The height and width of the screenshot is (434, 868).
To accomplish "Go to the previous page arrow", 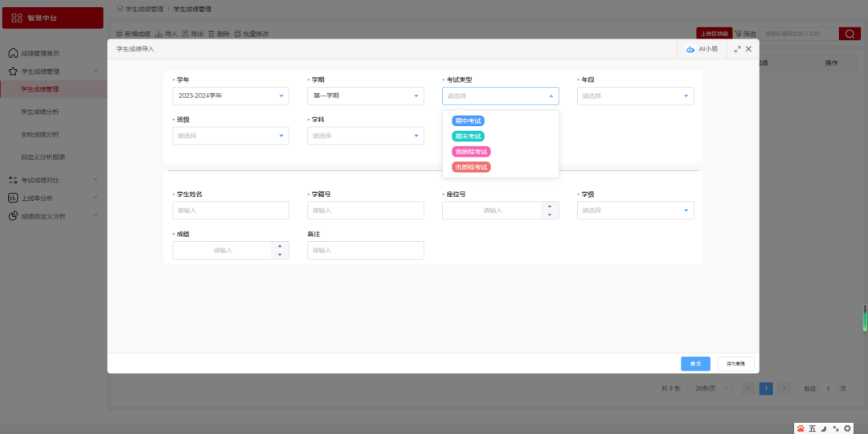I will 748,389.
